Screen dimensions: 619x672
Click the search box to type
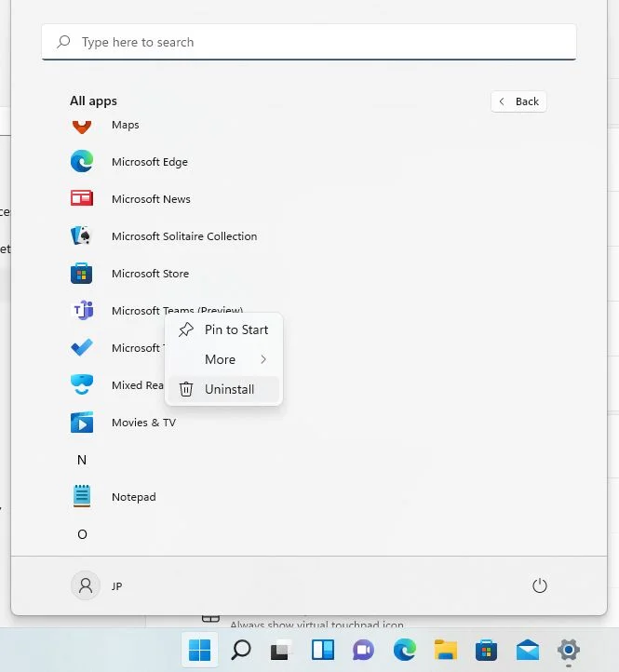pos(309,42)
